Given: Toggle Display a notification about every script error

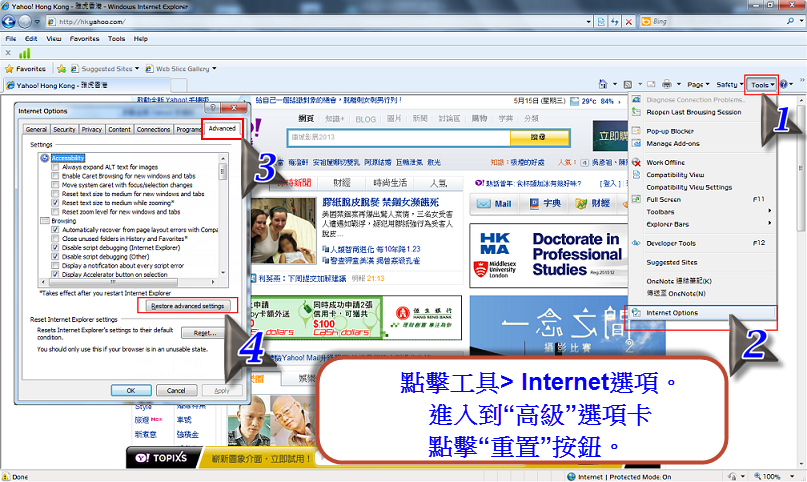Looking at the screenshot, I should (55, 265).
